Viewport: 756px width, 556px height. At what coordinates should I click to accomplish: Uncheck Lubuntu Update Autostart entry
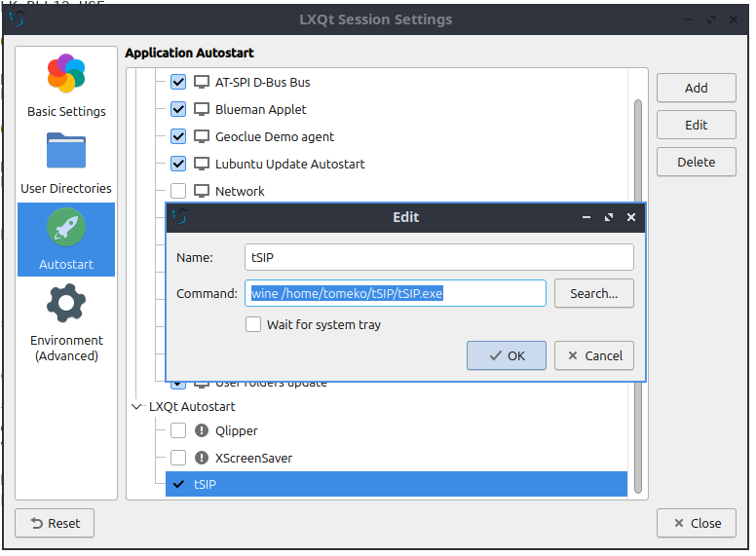[178, 164]
